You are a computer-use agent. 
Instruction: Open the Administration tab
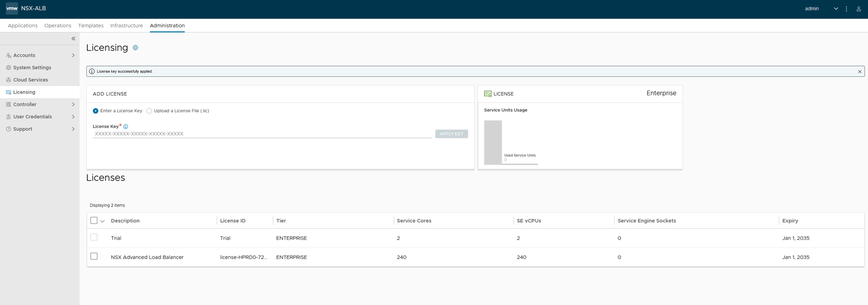pos(167,25)
